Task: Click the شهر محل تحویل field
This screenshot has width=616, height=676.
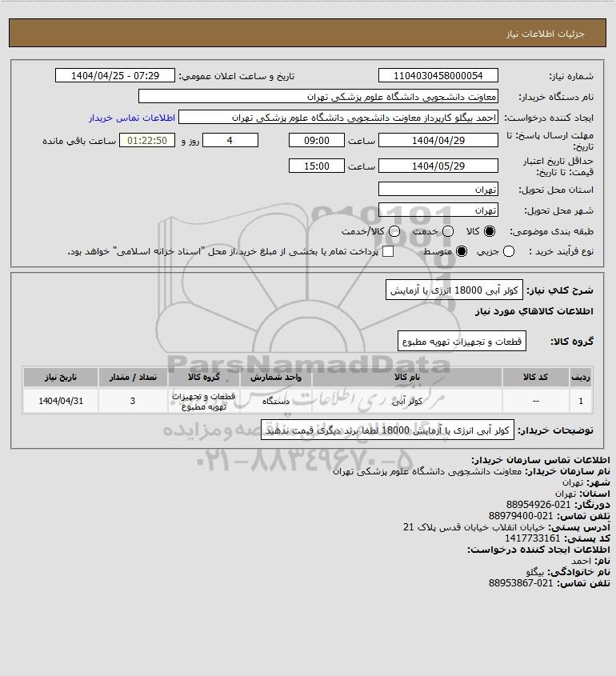Action: tap(438, 210)
